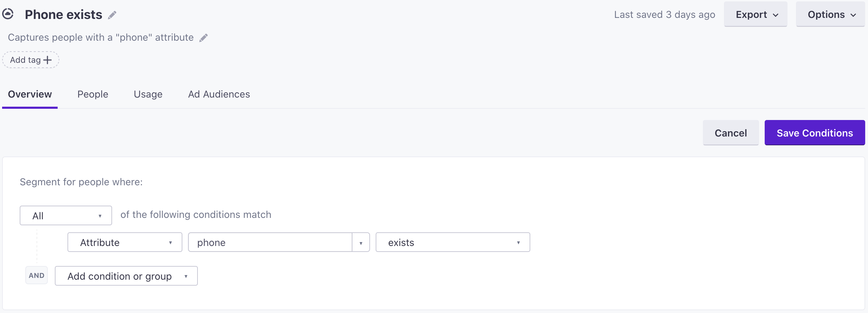Edit the description with pencil icon
Image resolution: width=868 pixels, height=313 pixels.
pyautogui.click(x=203, y=38)
